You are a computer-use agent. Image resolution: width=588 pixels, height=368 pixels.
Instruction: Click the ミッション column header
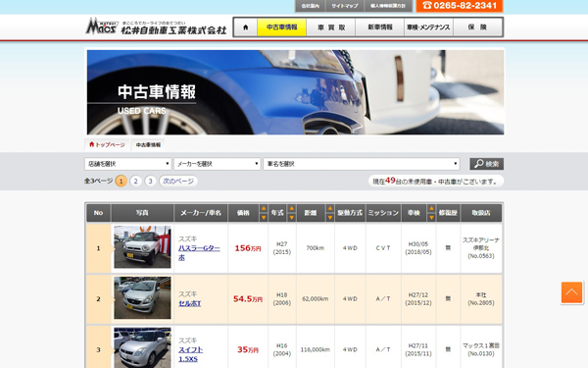pyautogui.click(x=383, y=213)
